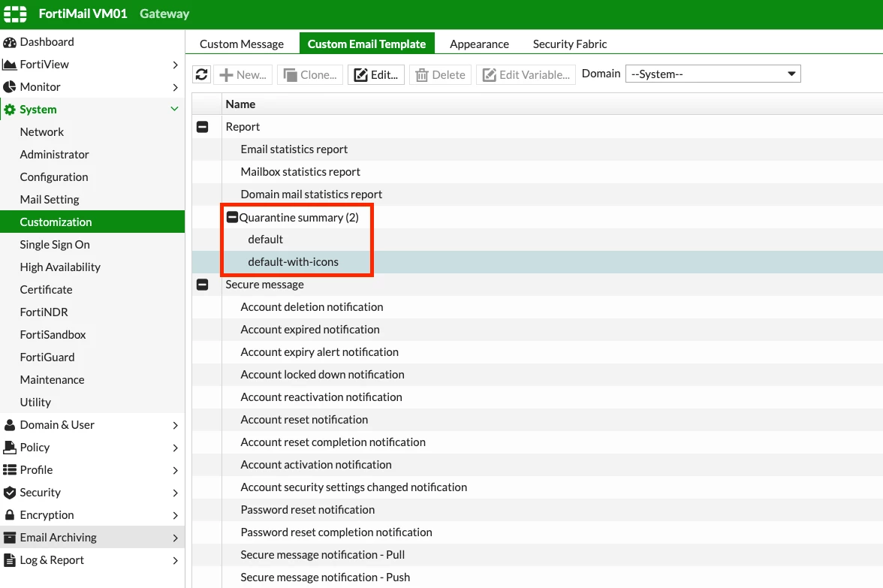Click the New button
The height and width of the screenshot is (588, 883).
pyautogui.click(x=243, y=74)
